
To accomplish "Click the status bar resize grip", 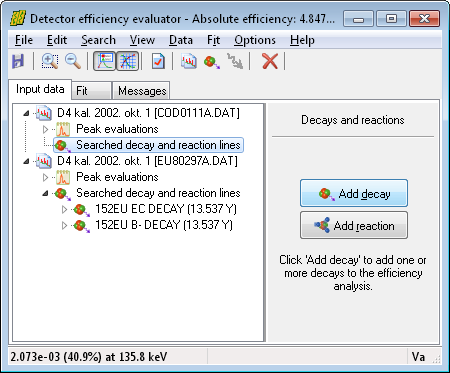I will click(x=436, y=359).
